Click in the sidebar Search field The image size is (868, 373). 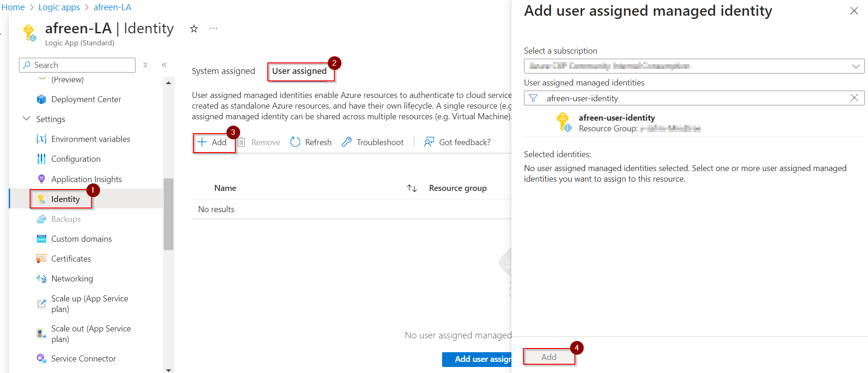(77, 65)
